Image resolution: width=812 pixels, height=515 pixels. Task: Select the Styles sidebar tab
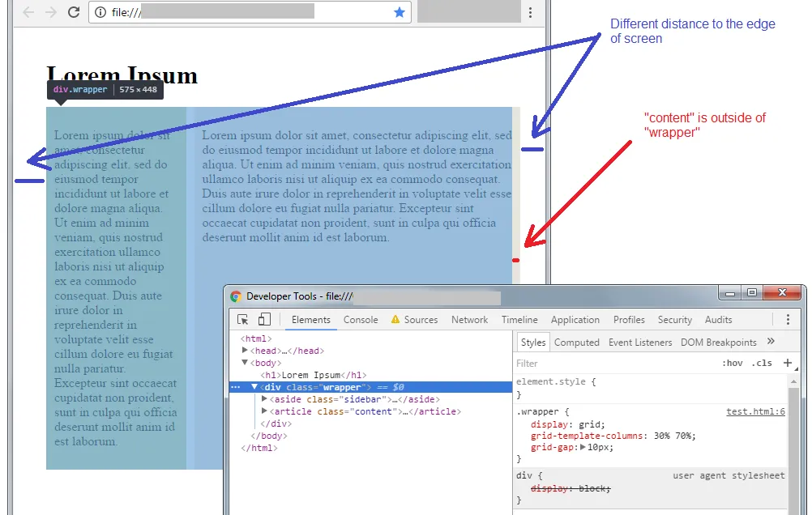pos(533,343)
